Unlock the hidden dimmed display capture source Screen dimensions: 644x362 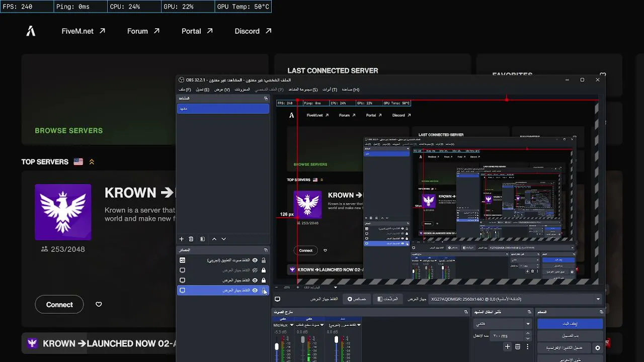[264, 270]
